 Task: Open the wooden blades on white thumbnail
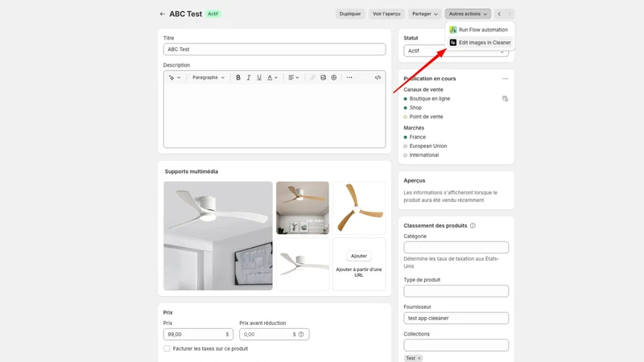[359, 208]
